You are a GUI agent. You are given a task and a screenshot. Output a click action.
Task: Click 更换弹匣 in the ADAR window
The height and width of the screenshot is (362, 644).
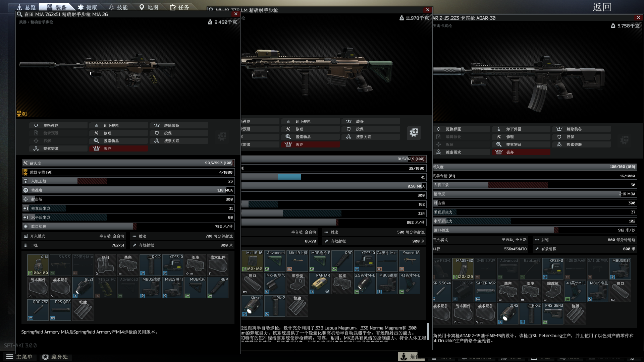tap(461, 129)
